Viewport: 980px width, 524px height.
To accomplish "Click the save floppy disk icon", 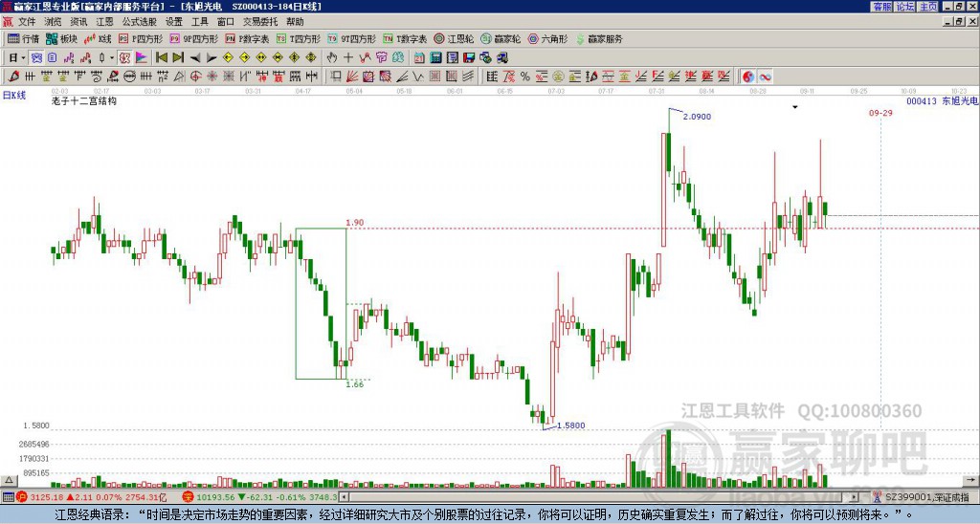I will [469, 58].
